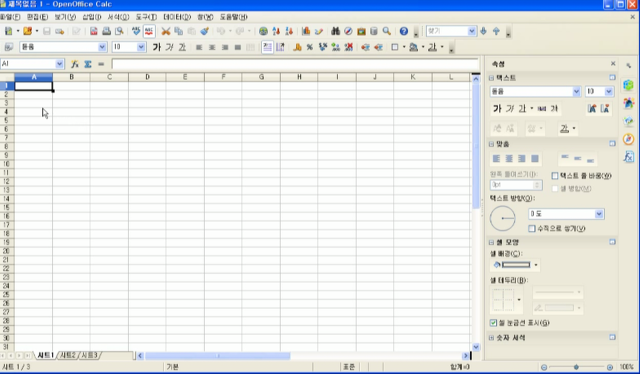Run the Spellcheck ABC checkmark icon
Screen dimensions: 640x374
136,31
